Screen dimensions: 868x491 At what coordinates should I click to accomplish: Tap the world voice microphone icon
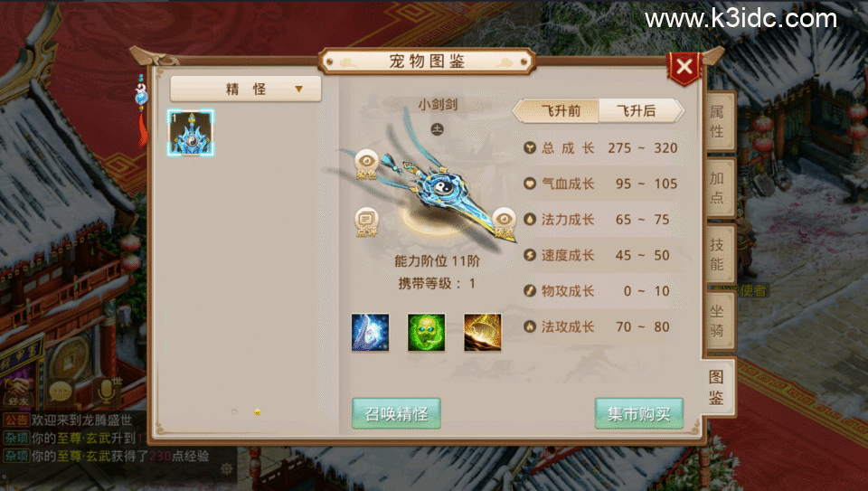coord(107,391)
